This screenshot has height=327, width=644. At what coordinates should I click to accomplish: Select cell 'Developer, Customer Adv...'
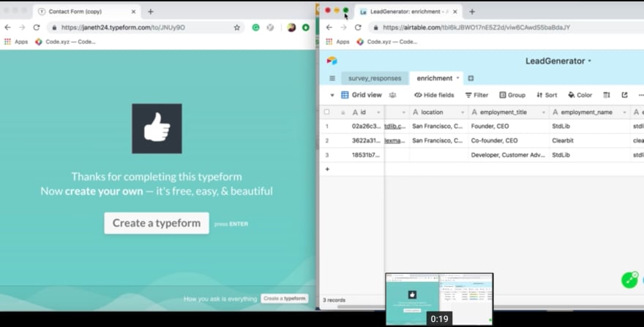(x=509, y=155)
